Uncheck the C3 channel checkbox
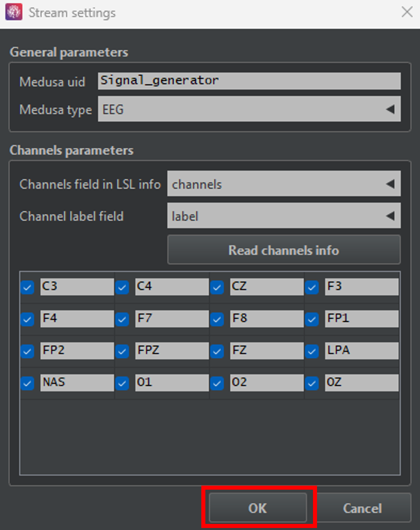 (28, 287)
